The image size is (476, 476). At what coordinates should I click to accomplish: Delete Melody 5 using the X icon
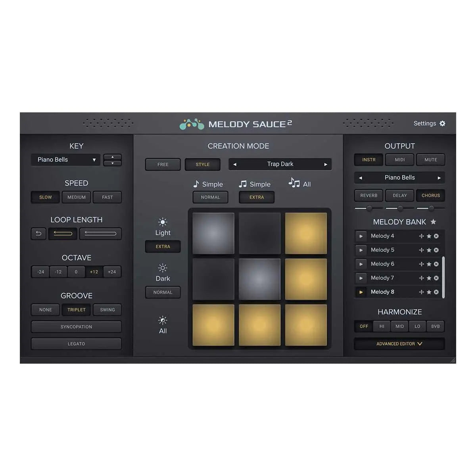(x=436, y=250)
